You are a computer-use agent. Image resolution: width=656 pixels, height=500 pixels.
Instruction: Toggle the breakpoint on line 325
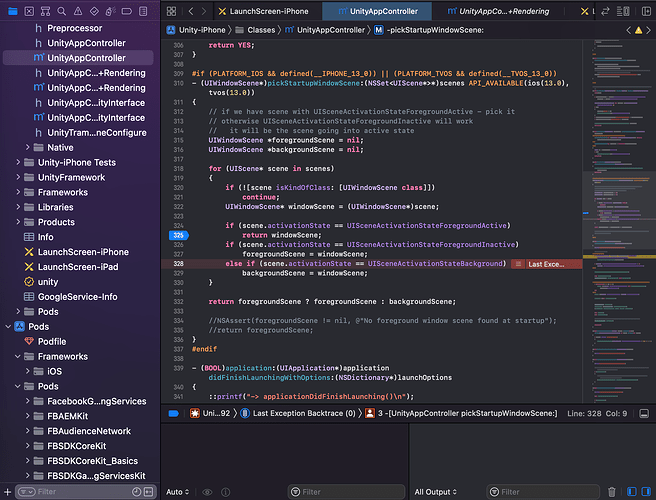pos(179,235)
